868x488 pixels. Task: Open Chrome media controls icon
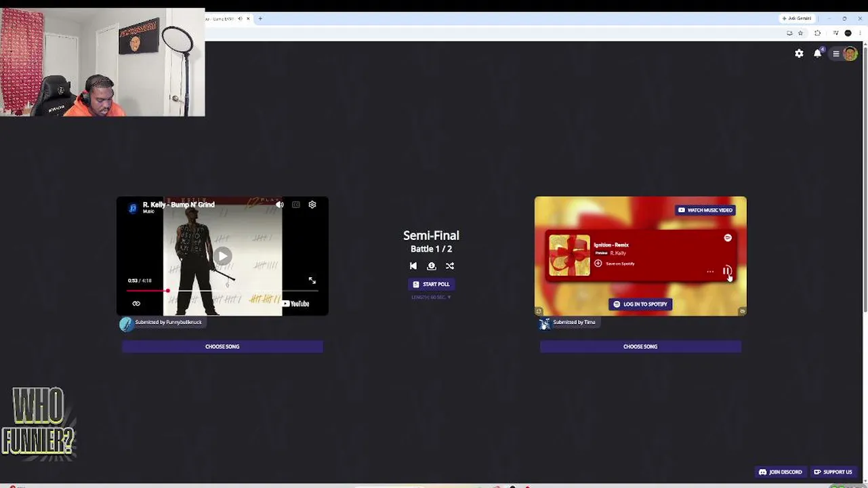(x=835, y=33)
